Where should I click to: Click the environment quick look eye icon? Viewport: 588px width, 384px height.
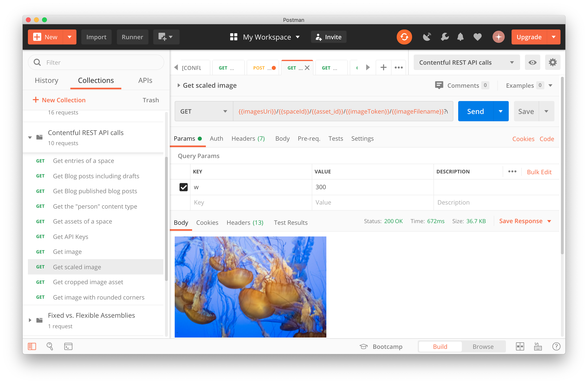(532, 62)
